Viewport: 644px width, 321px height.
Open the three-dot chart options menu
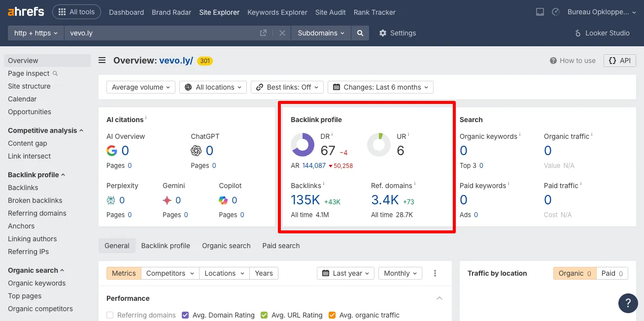(435, 273)
